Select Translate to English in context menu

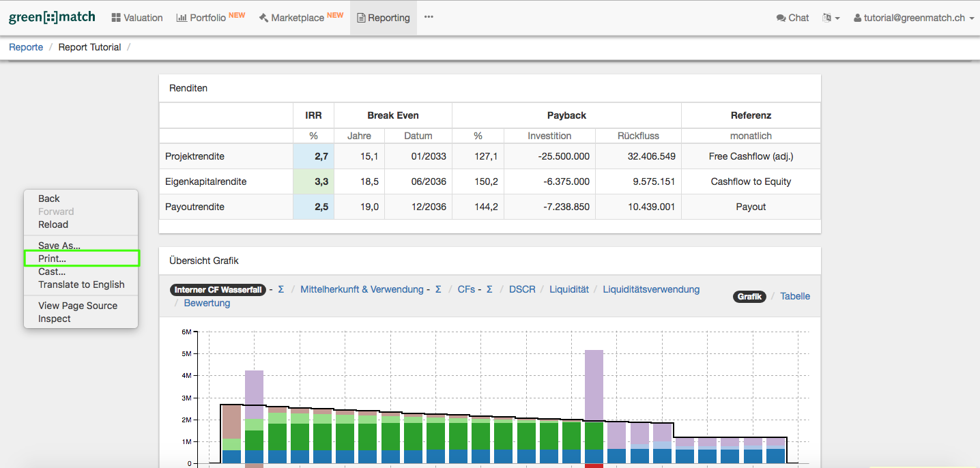[x=81, y=284]
